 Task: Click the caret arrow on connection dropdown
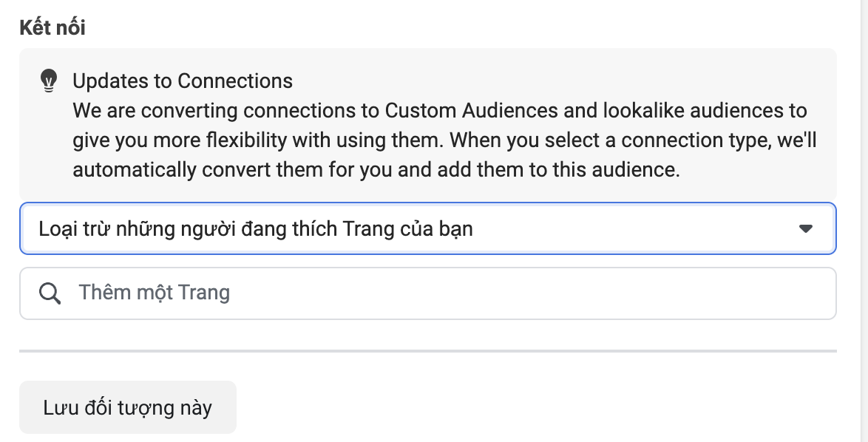[x=805, y=228]
